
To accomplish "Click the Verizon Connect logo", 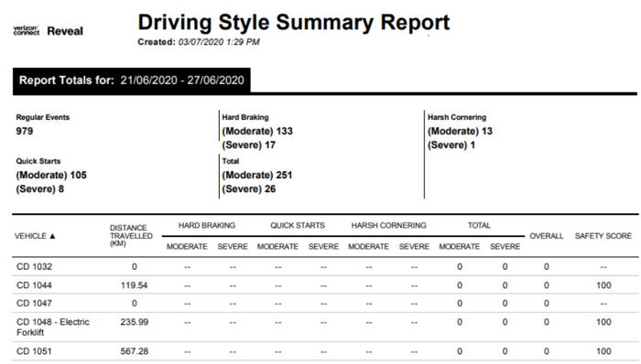I will coord(27,30).
